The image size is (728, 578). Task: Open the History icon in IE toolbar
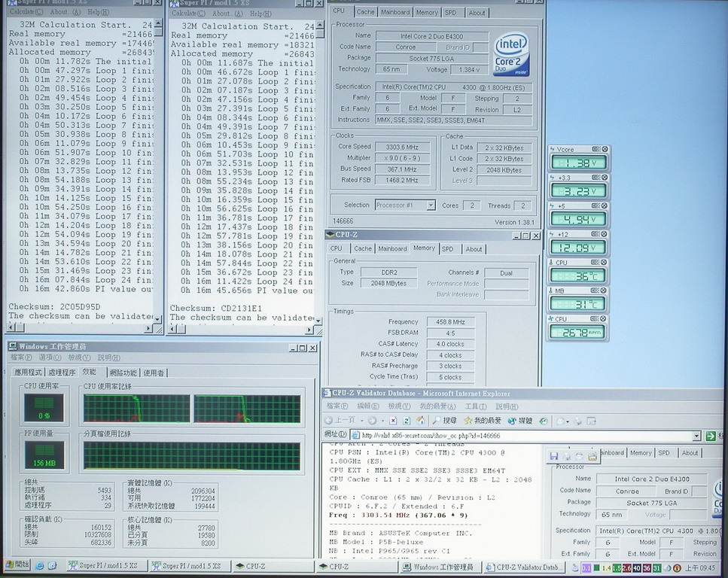544,421
